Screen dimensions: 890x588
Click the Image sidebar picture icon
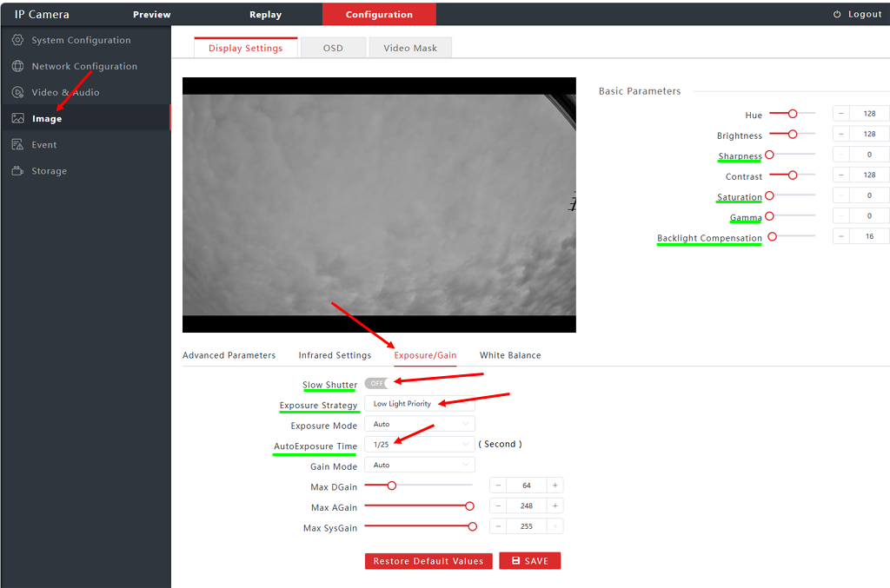(17, 118)
